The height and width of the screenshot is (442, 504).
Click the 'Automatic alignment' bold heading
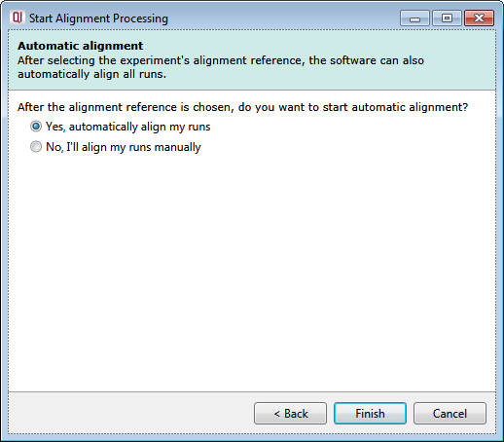[80, 46]
